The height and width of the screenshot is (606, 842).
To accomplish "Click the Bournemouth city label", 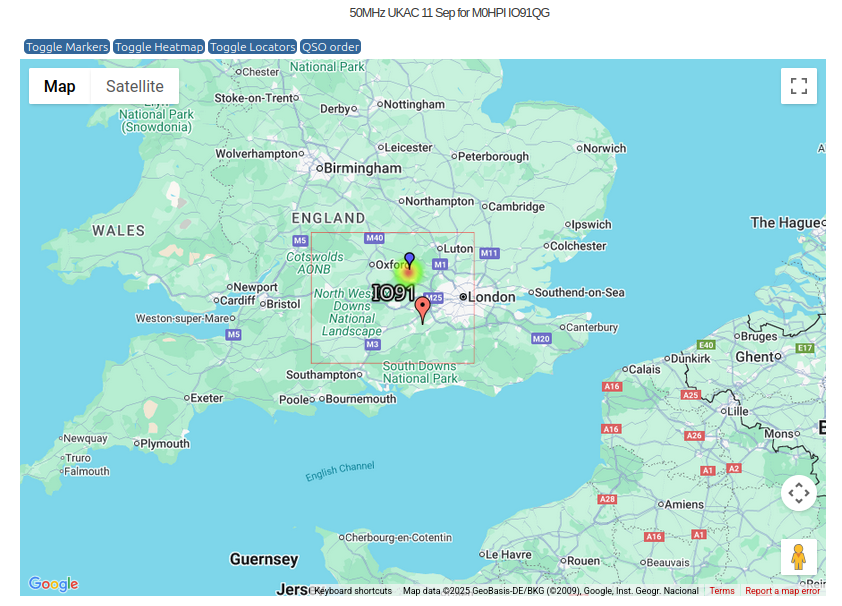I will click(361, 399).
